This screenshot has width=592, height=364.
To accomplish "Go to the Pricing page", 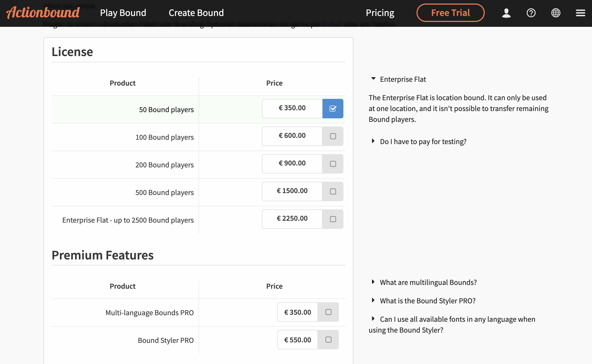I will (380, 13).
